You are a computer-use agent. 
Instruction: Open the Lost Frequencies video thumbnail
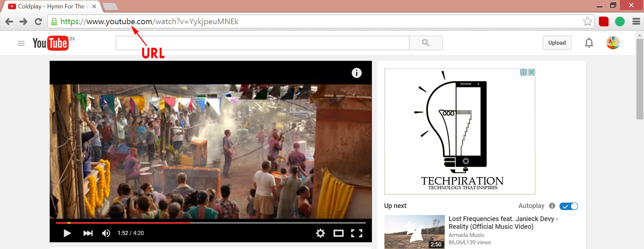414,232
